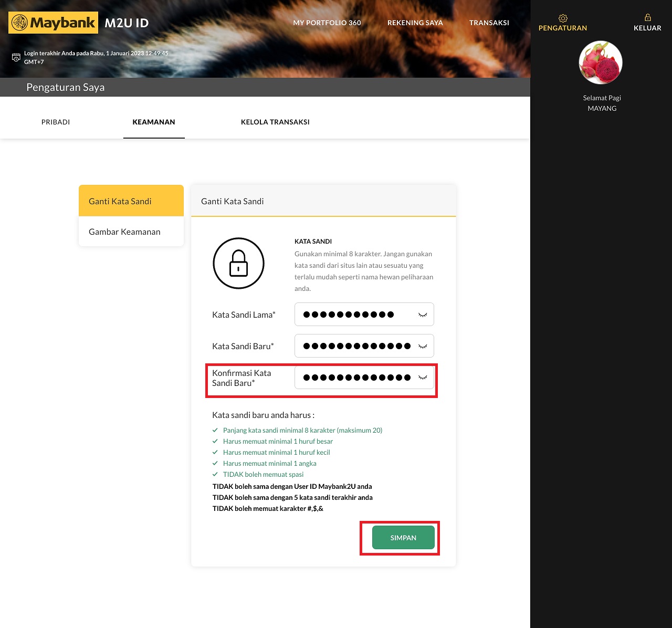Click the Keluar logout label

[647, 28]
